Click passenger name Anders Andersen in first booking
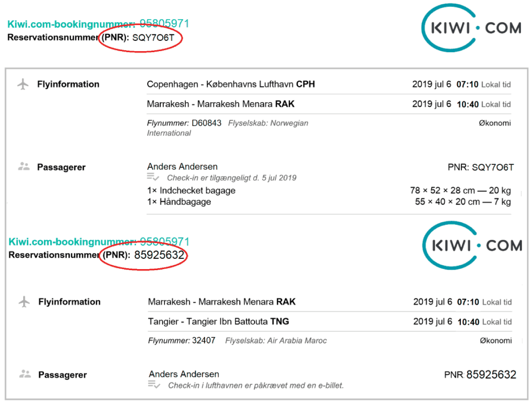The image size is (532, 402). [182, 167]
